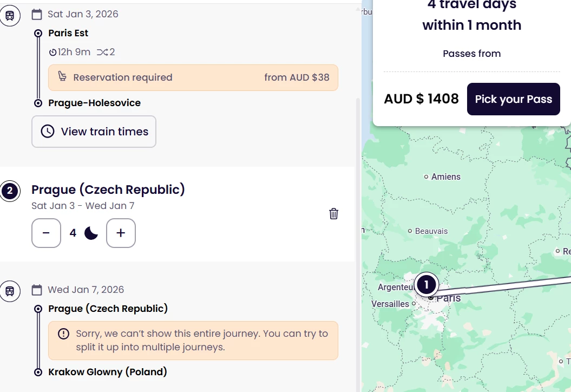The image size is (571, 392).
Task: Click train icon beside Sat Jan 3 journey
Action: (10, 16)
